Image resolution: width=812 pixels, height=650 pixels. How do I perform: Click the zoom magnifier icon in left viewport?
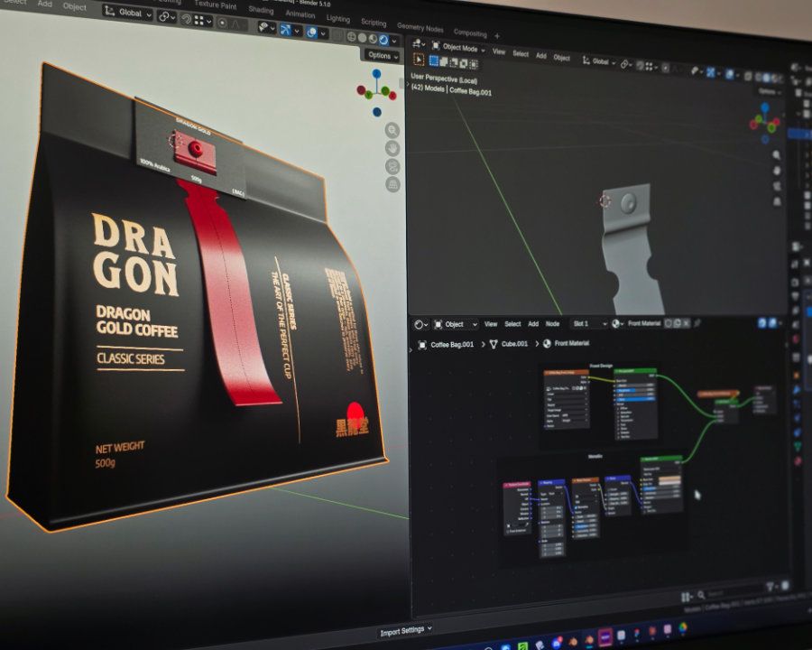393,130
